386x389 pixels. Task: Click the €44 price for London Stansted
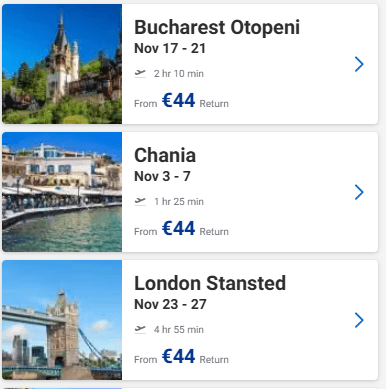[x=178, y=356]
